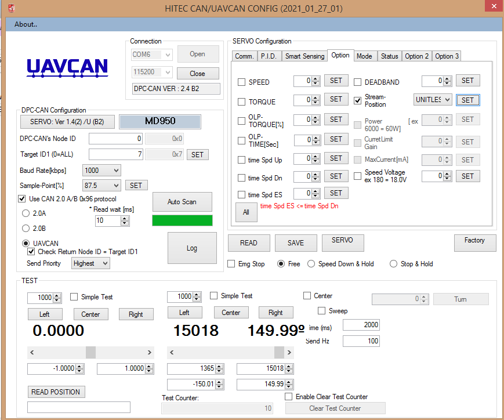Click the app icon in title bar
Screen dimensions: 504x420
coord(11,8)
